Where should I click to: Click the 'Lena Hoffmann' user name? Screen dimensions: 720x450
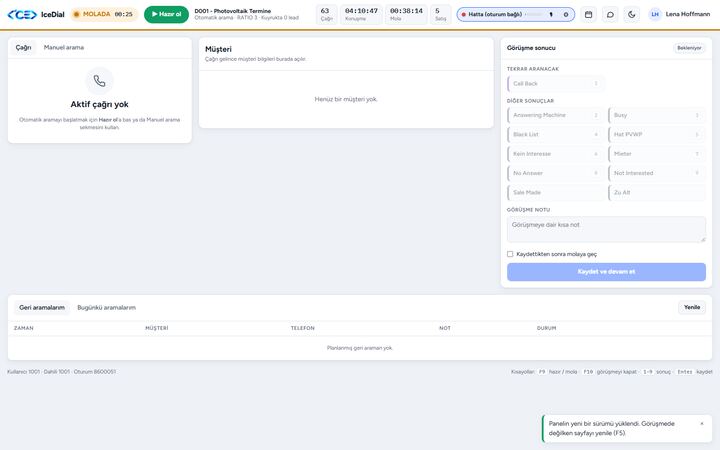688,14
